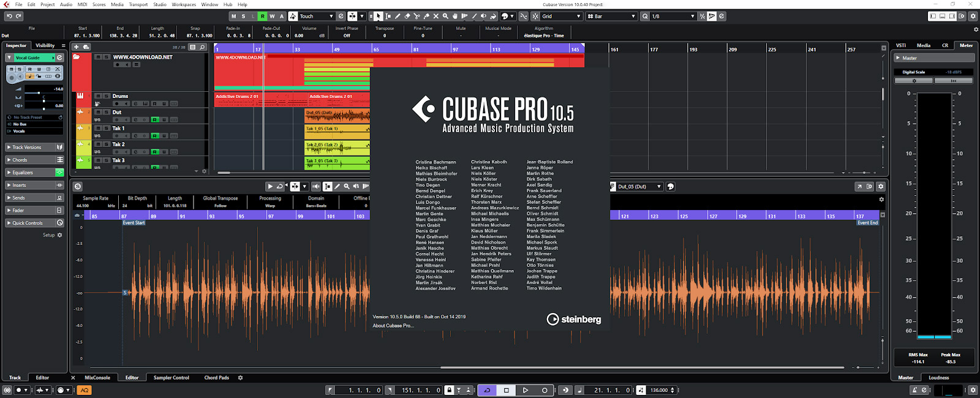Solo the Dut track
Viewport: 980px width, 398px height.
tap(106, 112)
